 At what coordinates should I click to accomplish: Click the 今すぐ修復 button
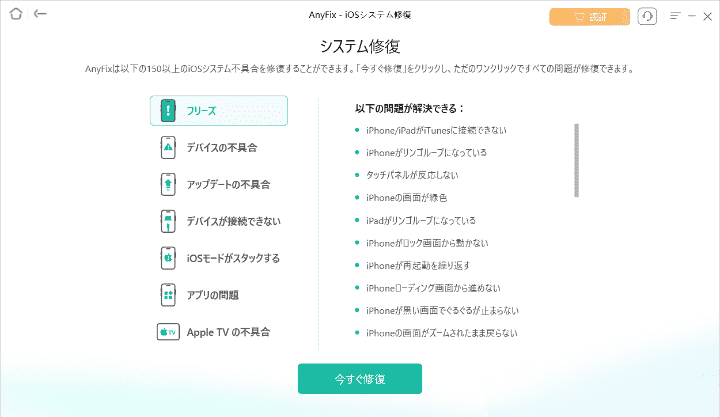[x=360, y=379]
